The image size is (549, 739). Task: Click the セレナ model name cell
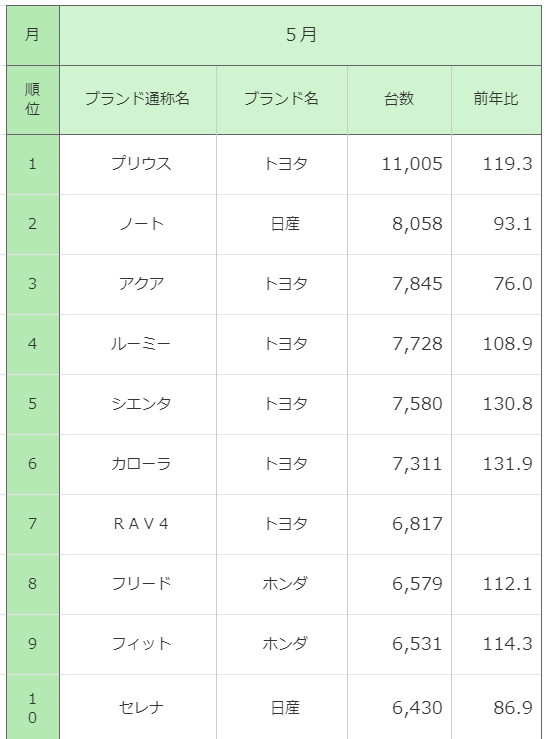[x=138, y=707]
